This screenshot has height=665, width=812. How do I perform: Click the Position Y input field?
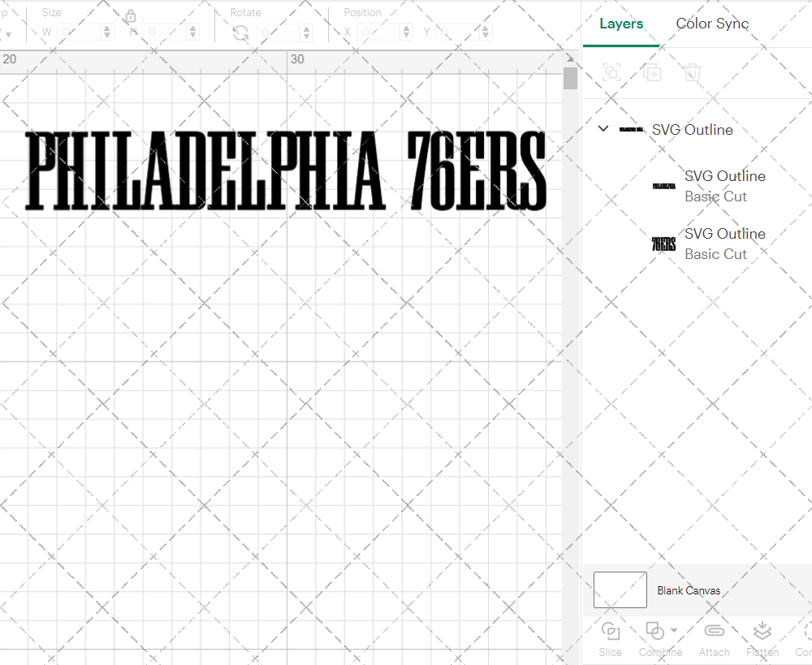pyautogui.click(x=457, y=32)
